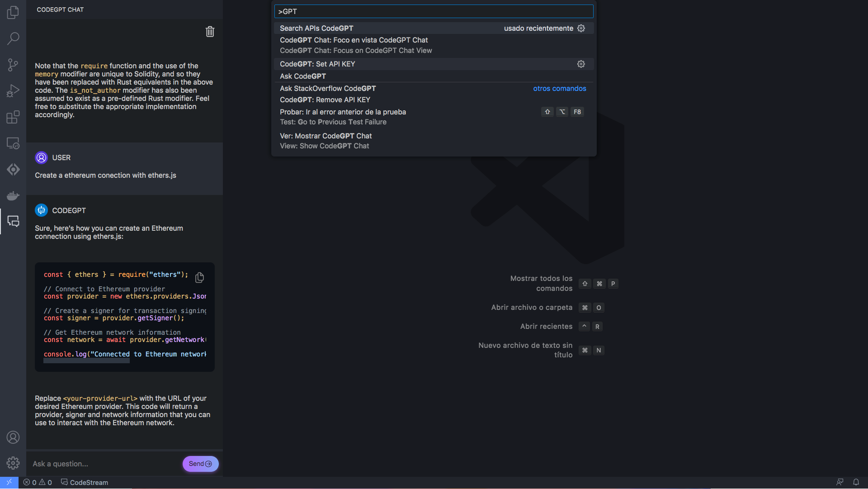The image size is (868, 489).
Task: Open Run and Debug view
Action: [13, 91]
